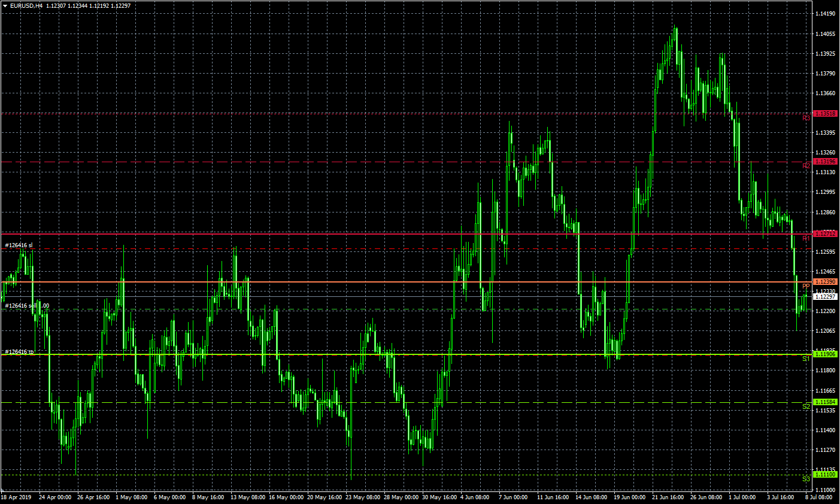
Task: Click the 1.12995 price scale value
Action: pos(826,192)
